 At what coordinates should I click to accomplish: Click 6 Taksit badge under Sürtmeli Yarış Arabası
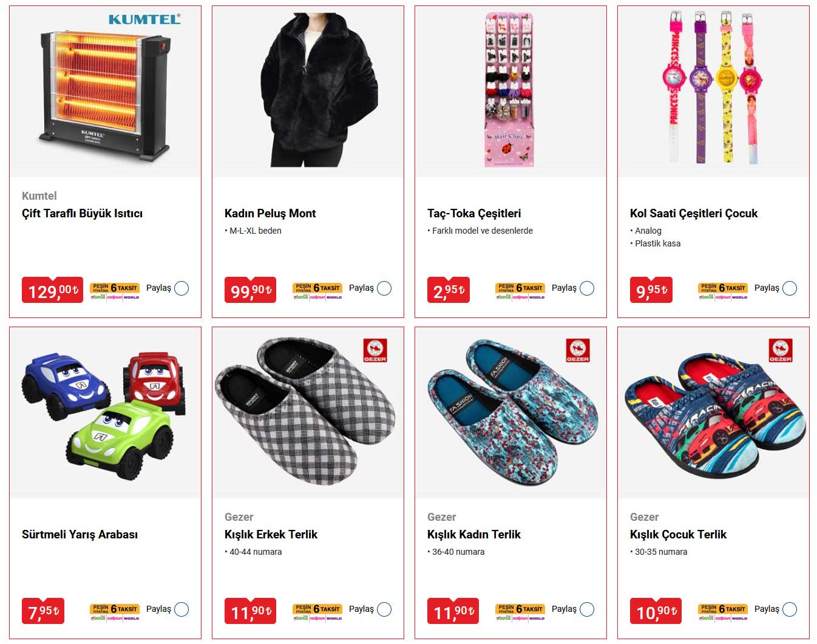(115, 612)
